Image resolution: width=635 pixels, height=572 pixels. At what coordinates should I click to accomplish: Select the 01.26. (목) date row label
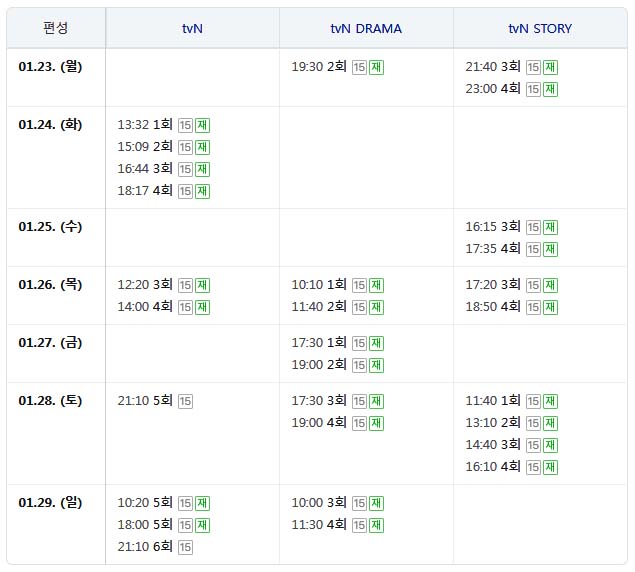pos(50,284)
